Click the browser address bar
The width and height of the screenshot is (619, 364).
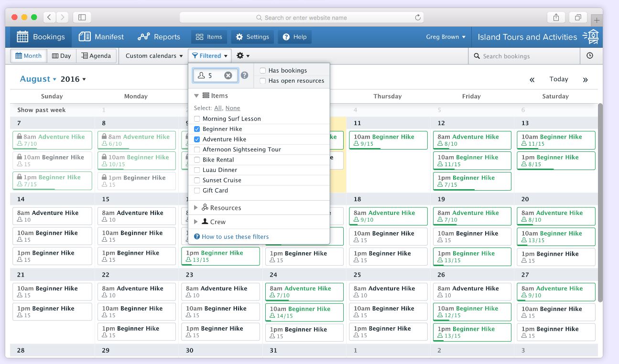pos(302,18)
